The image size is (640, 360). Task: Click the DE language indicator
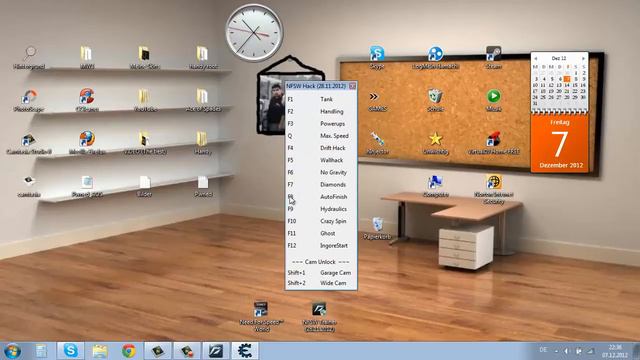[x=543, y=350]
